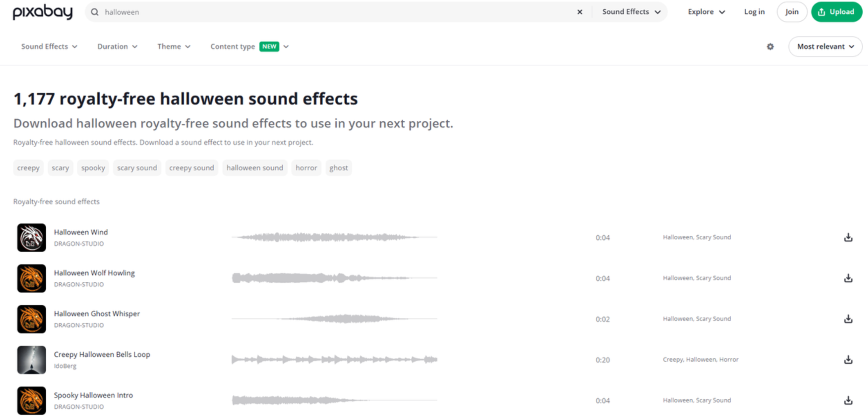
Task: Select the 'spooky' tag chip
Action: [x=93, y=168]
